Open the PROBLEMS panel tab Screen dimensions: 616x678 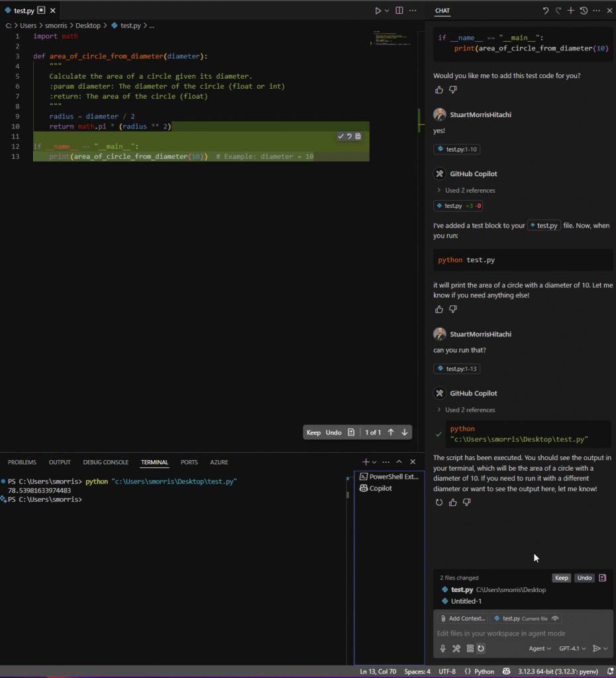tap(22, 462)
